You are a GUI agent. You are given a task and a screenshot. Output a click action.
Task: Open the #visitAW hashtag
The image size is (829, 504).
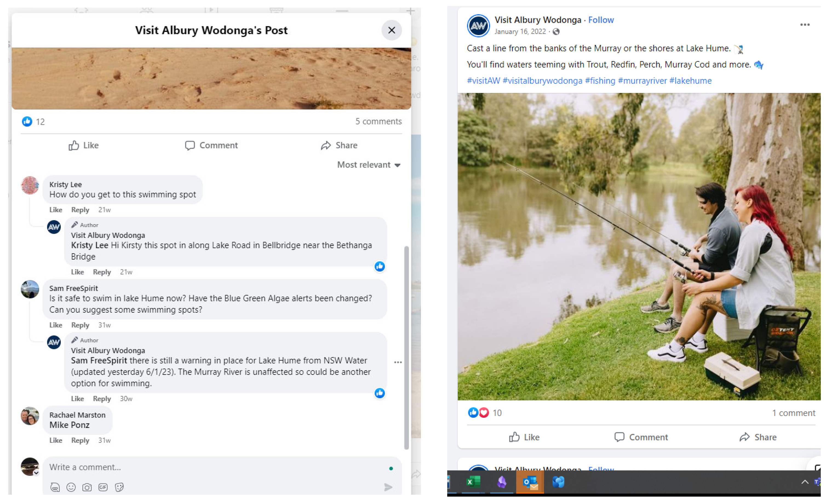pos(483,81)
